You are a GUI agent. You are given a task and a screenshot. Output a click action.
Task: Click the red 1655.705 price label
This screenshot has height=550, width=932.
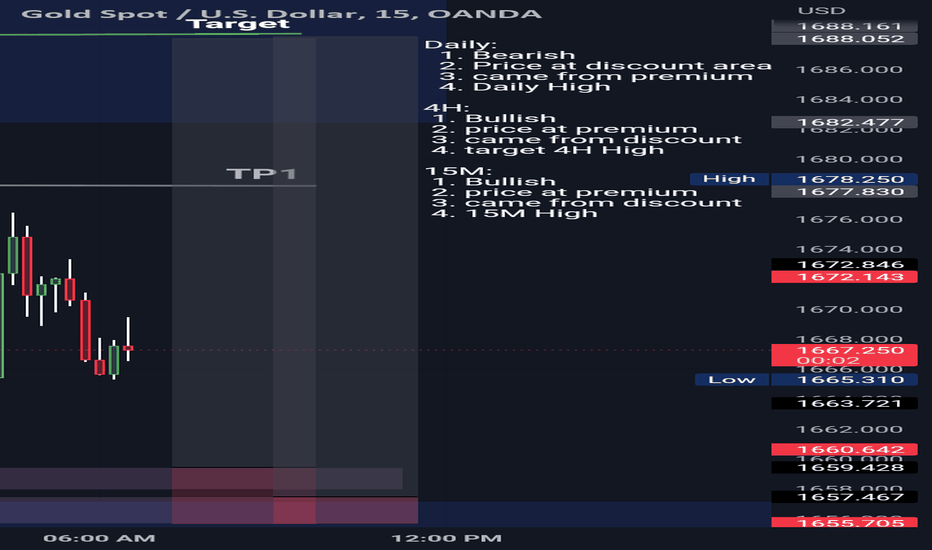click(844, 522)
